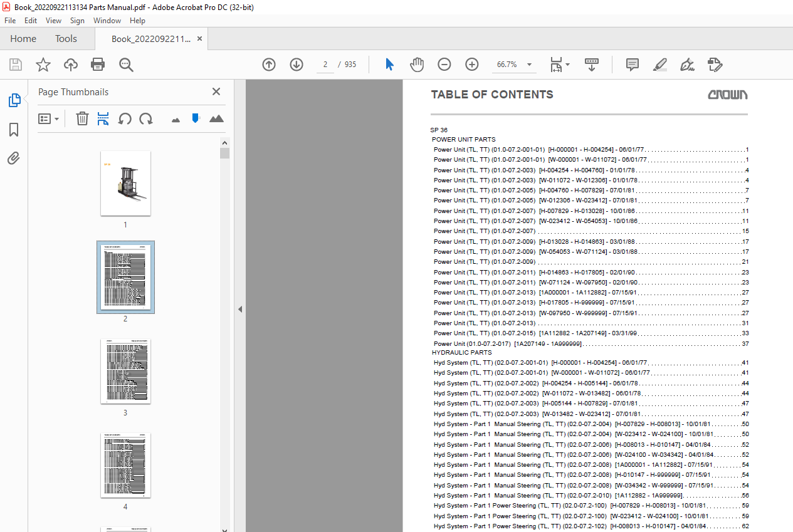Click the 'POWER UNIT PARTS' section heading
This screenshot has width=793, height=532.
(x=464, y=140)
